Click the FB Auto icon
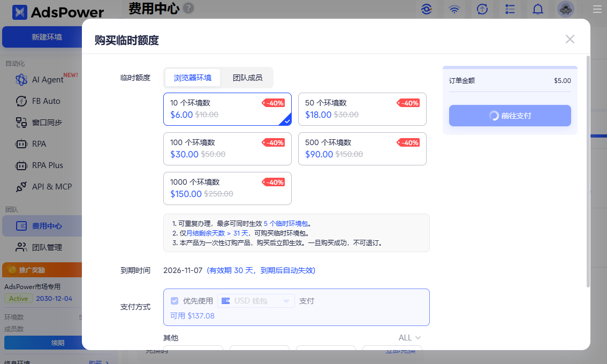The height and width of the screenshot is (364, 607). tap(21, 101)
